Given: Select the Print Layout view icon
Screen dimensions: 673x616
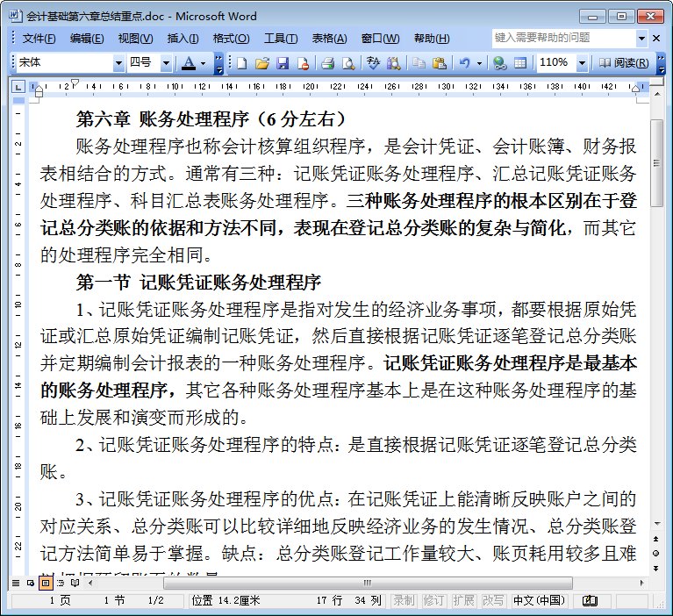Looking at the screenshot, I should (x=45, y=583).
